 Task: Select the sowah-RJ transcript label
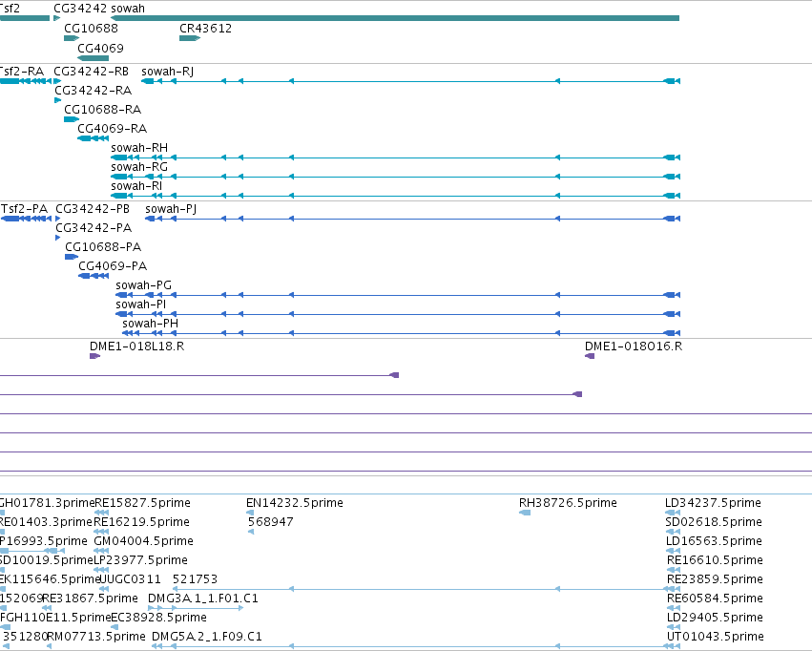[168, 72]
